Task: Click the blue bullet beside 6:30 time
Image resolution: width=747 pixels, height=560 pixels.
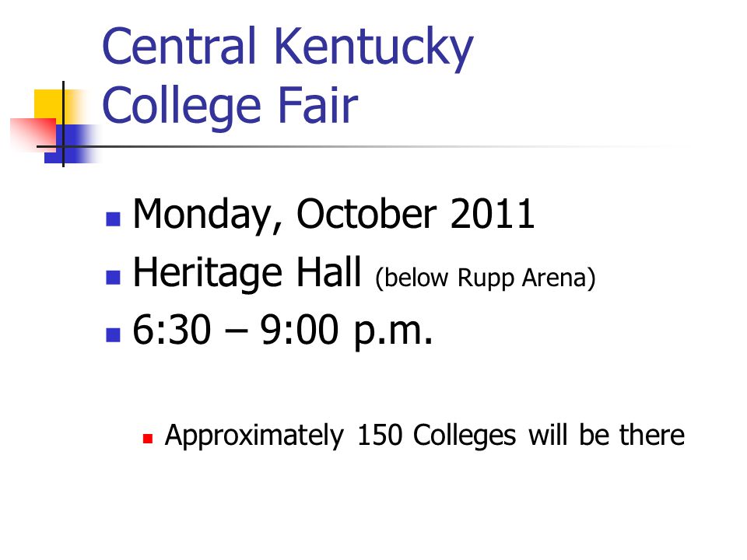Action: coord(113,334)
